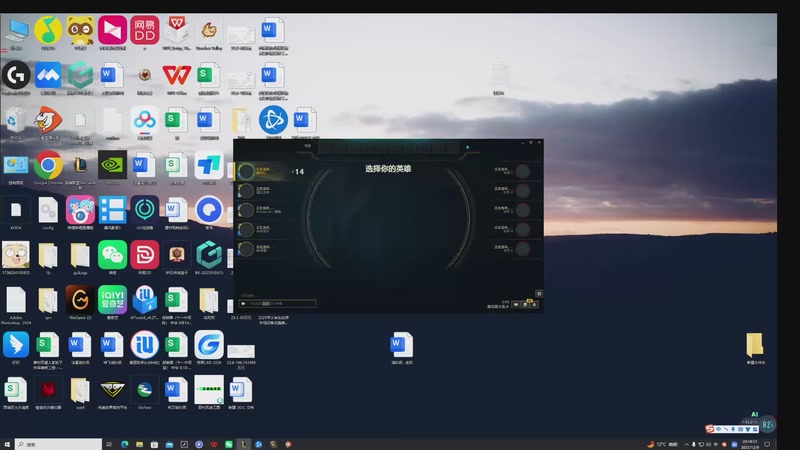The width and height of the screenshot is (800, 450).
Task: Switch to League client taskbar button
Action: tap(244, 444)
